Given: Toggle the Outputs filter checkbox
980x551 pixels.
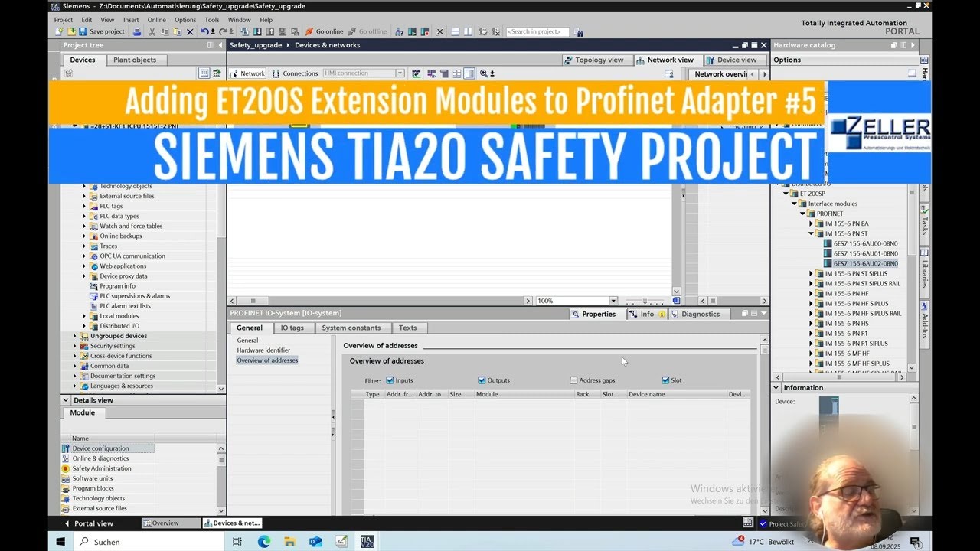Looking at the screenshot, I should tap(482, 380).
